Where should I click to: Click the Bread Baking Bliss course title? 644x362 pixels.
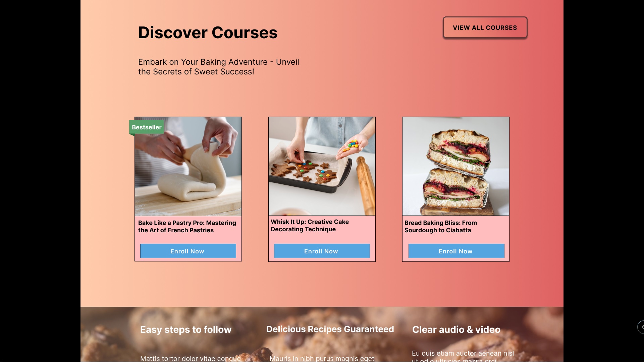440,227
